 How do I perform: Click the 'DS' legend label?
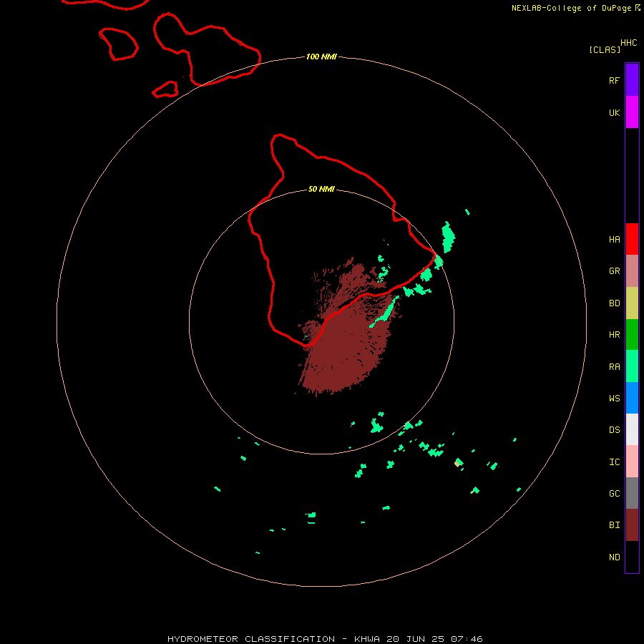click(614, 430)
